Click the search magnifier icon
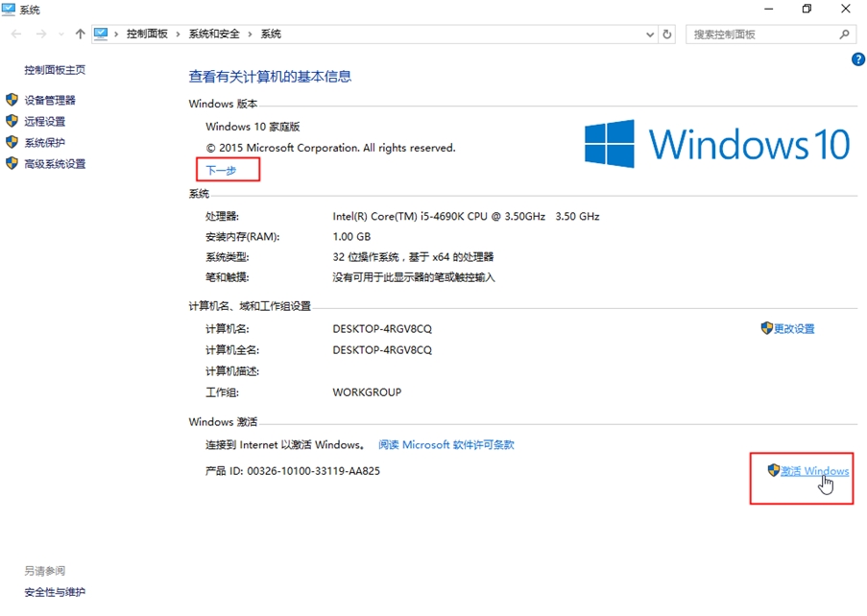Screen dimensions: 867x616 844,35
